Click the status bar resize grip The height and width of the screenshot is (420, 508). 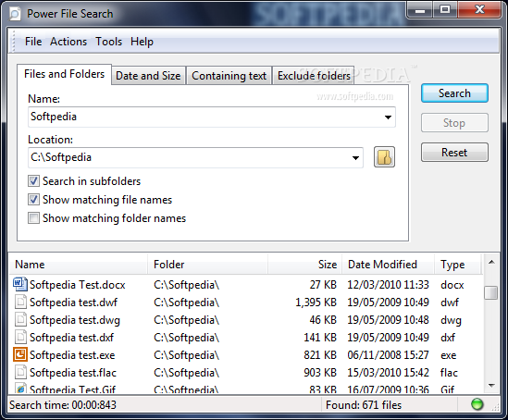click(x=496, y=407)
